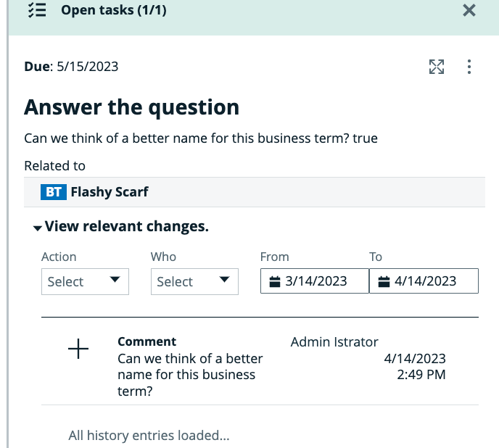Open the task options kebab menu
This screenshot has width=499, height=448.
469,67
